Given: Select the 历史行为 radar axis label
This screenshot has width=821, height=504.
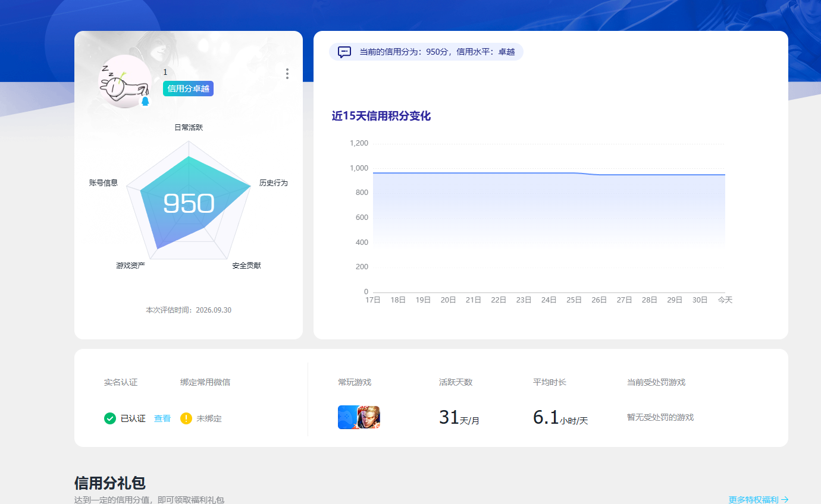Looking at the screenshot, I should click(274, 183).
